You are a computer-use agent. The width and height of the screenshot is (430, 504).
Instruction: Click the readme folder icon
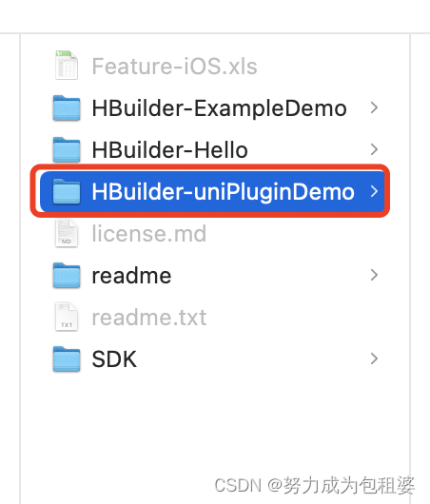pyautogui.click(x=67, y=275)
